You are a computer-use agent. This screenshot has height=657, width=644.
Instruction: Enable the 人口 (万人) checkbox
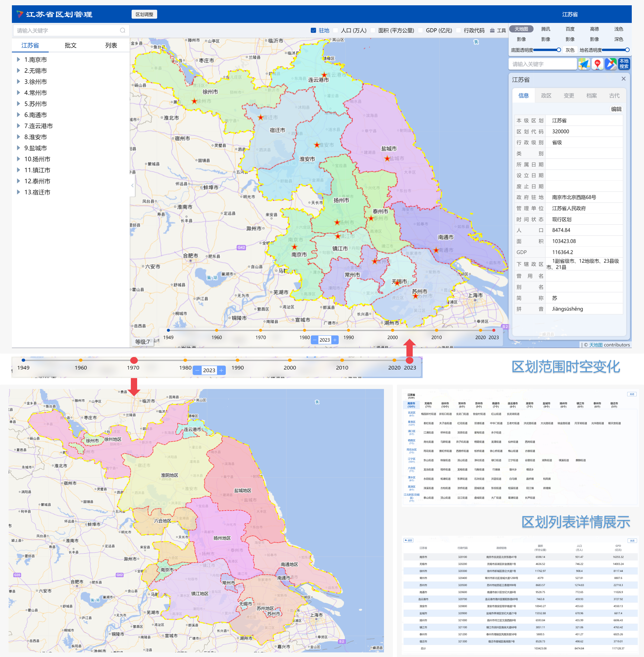[x=335, y=30]
